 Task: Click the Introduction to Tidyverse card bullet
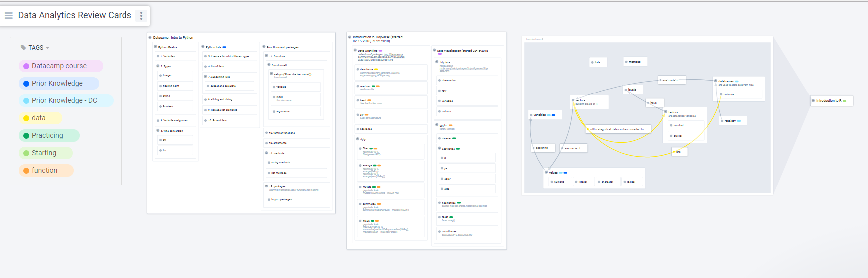(x=350, y=37)
